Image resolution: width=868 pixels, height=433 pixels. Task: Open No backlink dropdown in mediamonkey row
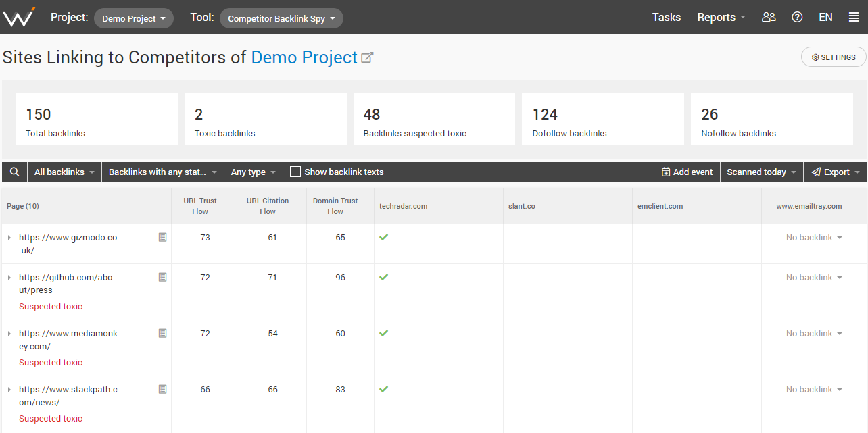pos(814,334)
